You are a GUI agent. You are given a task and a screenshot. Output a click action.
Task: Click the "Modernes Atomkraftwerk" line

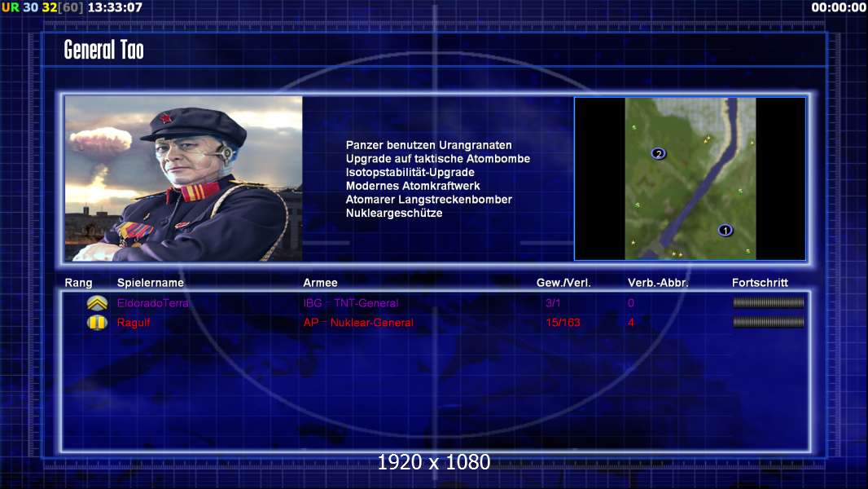pyautogui.click(x=413, y=186)
